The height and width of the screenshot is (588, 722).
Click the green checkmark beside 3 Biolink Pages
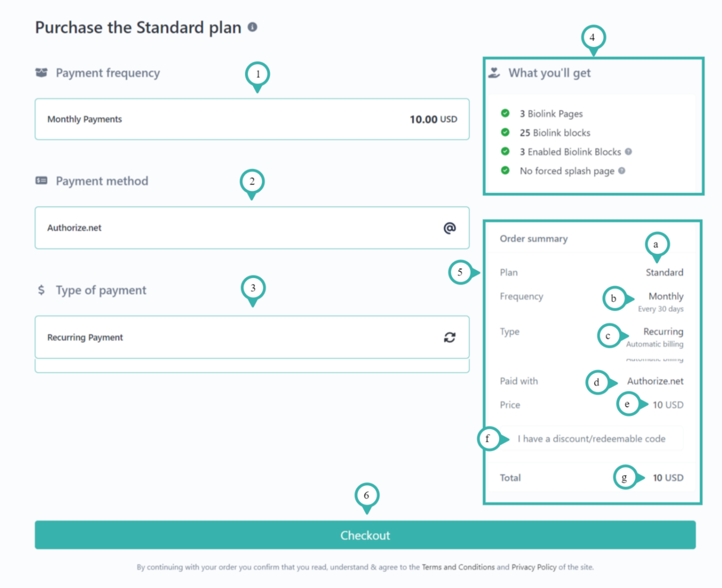tap(505, 113)
